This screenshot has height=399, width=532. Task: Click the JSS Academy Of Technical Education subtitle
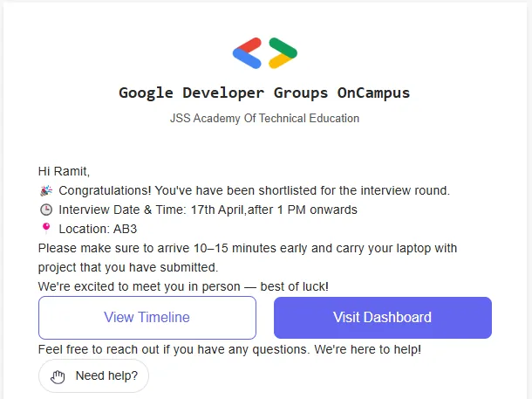(x=264, y=118)
